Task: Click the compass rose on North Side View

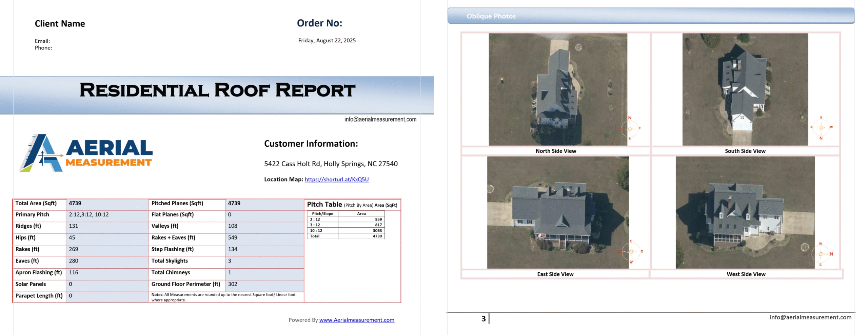Action: [630, 128]
